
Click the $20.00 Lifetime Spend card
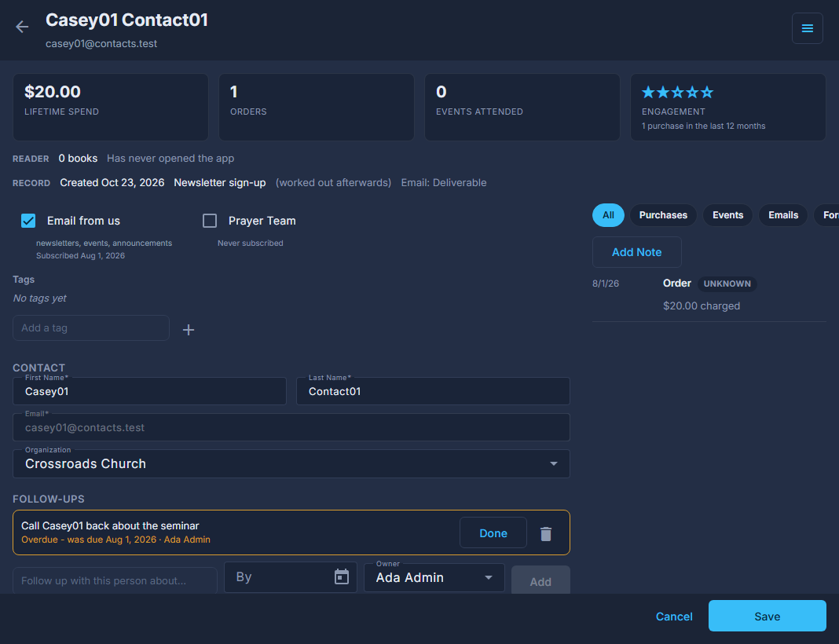click(111, 107)
